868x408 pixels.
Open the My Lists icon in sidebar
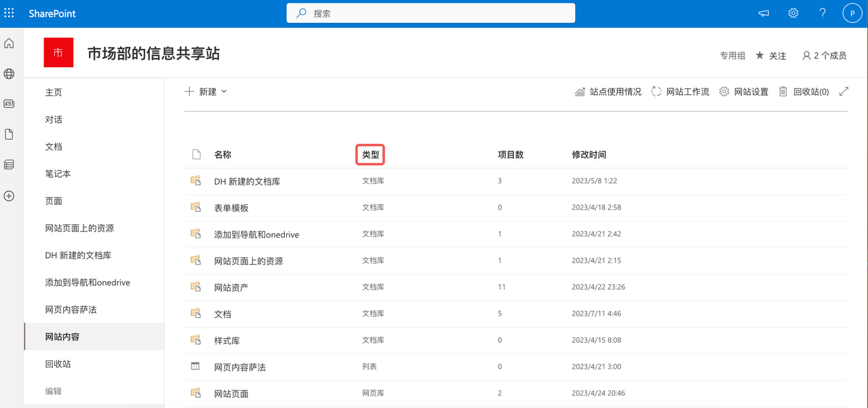click(9, 164)
